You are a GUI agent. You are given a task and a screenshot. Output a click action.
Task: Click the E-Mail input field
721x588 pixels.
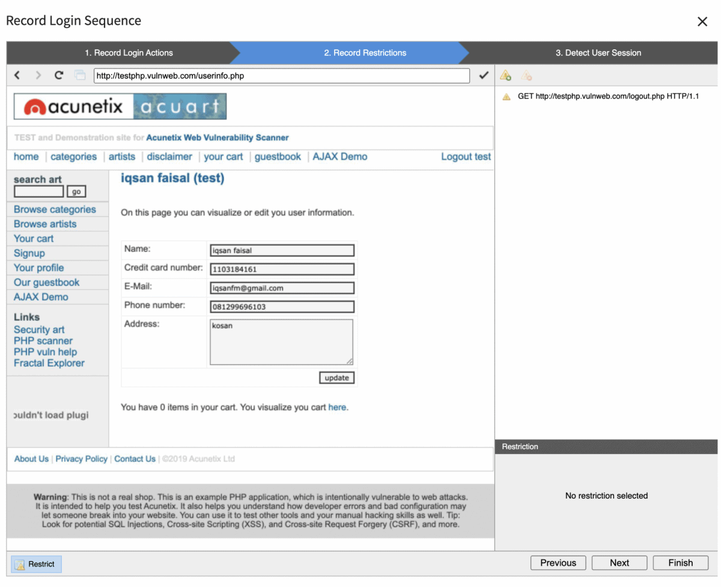click(x=282, y=288)
